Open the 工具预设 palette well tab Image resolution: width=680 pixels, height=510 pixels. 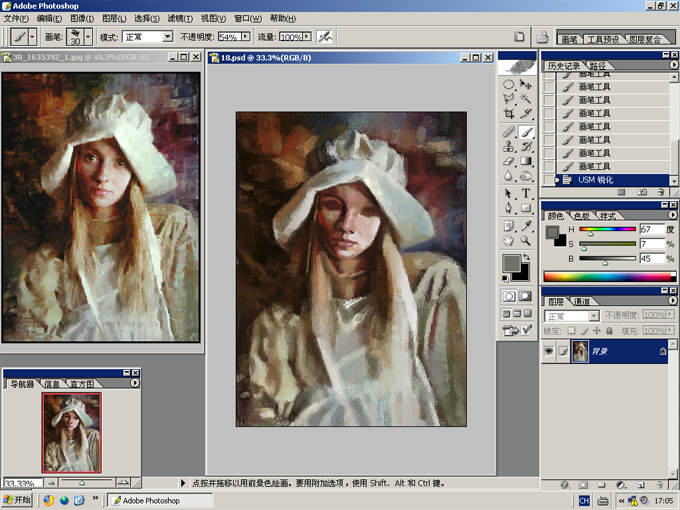point(603,39)
